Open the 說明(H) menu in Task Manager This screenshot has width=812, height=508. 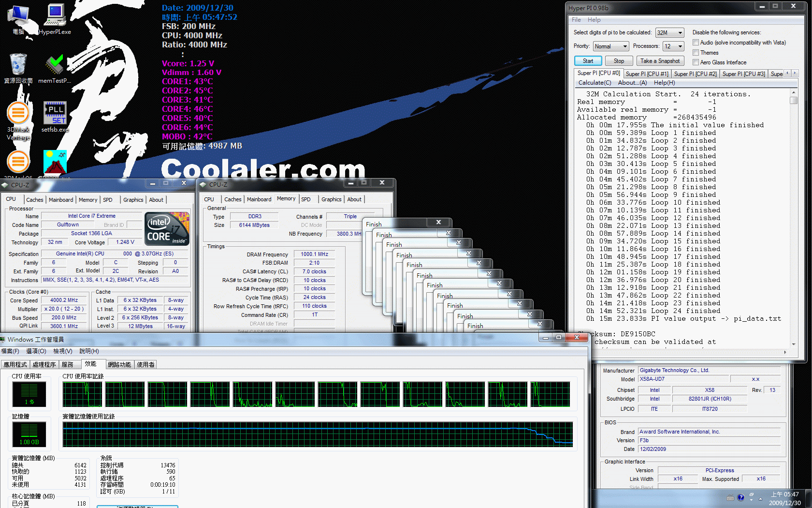pyautogui.click(x=89, y=351)
